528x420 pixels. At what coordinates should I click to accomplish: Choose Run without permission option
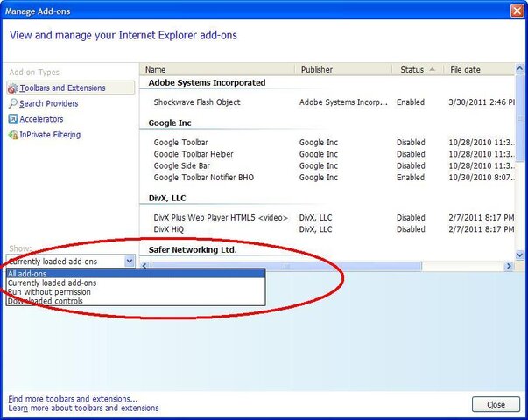click(x=136, y=291)
